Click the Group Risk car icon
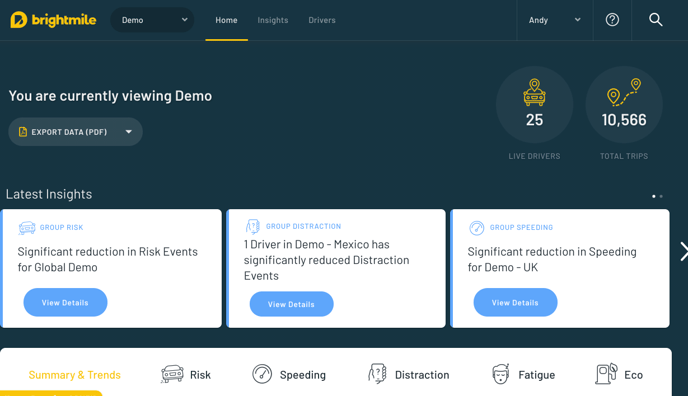 tap(27, 228)
